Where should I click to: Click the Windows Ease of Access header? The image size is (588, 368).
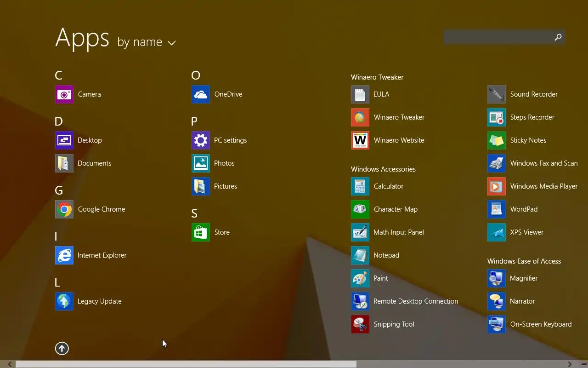(x=524, y=261)
